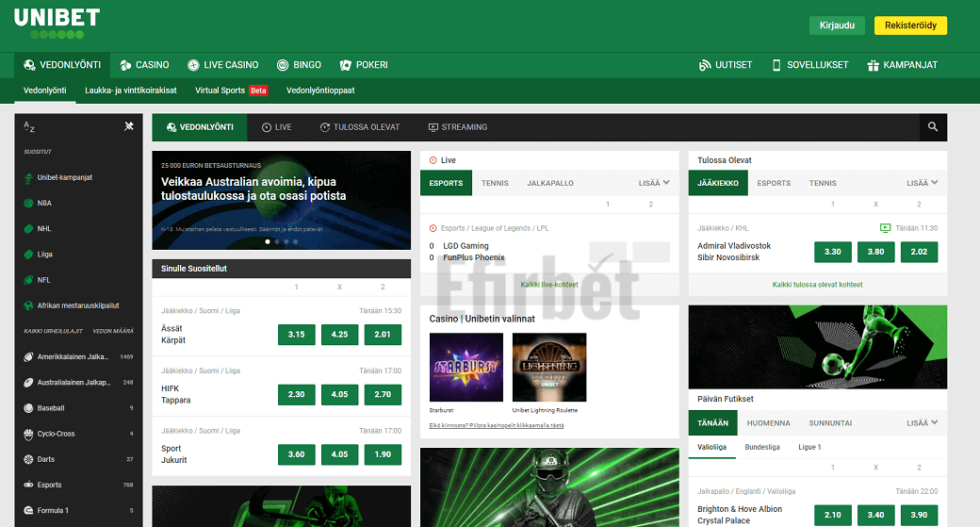Click NBA basketball icon in sidebar

(28, 204)
